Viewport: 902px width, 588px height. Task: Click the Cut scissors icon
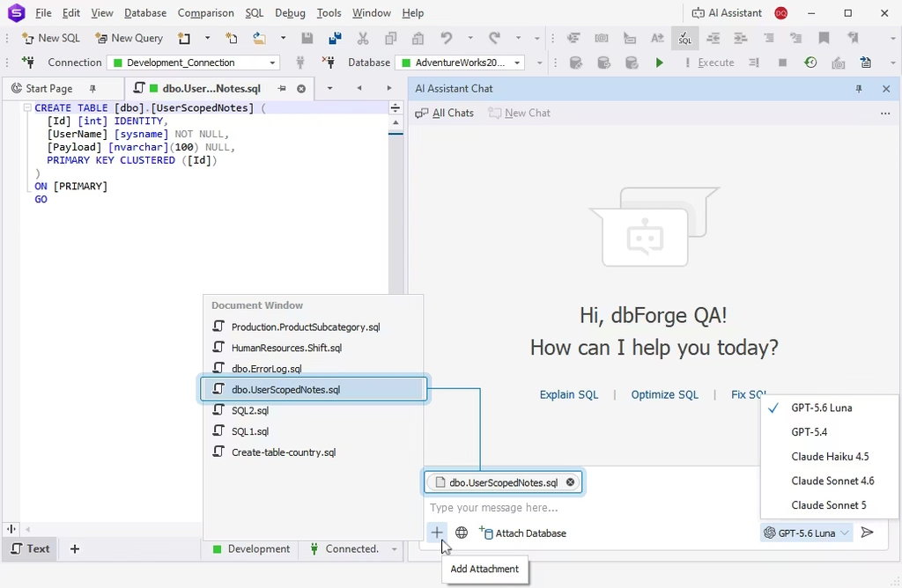click(362, 38)
